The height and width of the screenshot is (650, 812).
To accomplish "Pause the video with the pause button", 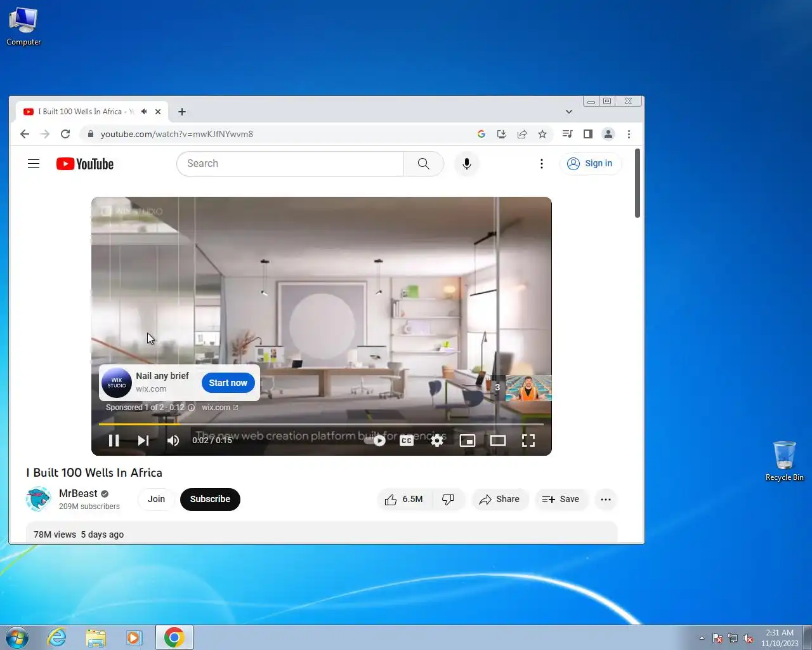I will pos(114,441).
